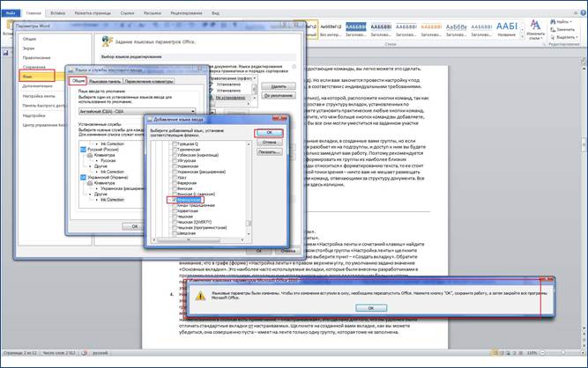588x368 pixels.
Task: Click the Save floppy disk icon
Action: point(5,53)
